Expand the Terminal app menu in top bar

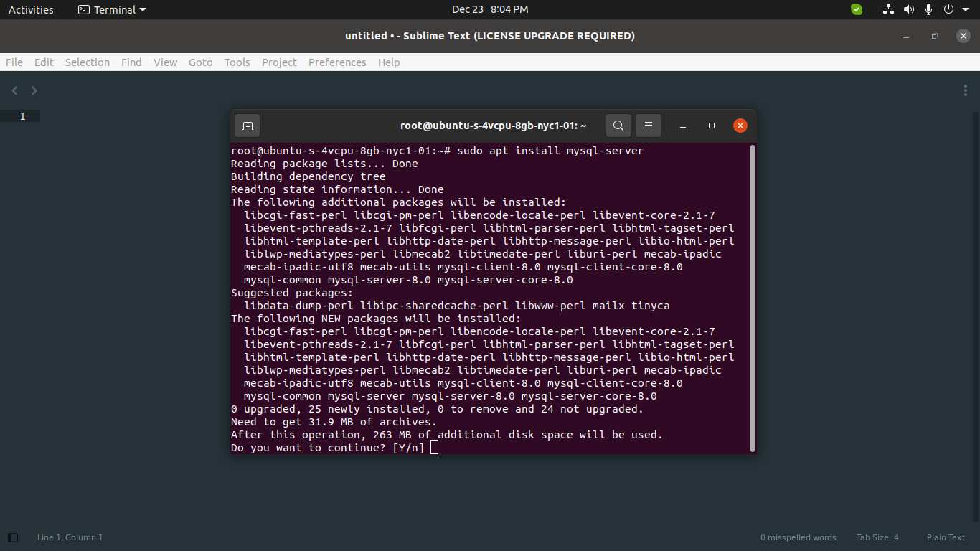tap(112, 9)
